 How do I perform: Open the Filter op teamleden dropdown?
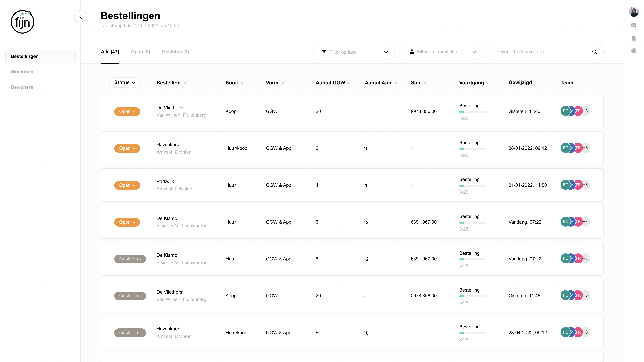pyautogui.click(x=442, y=52)
